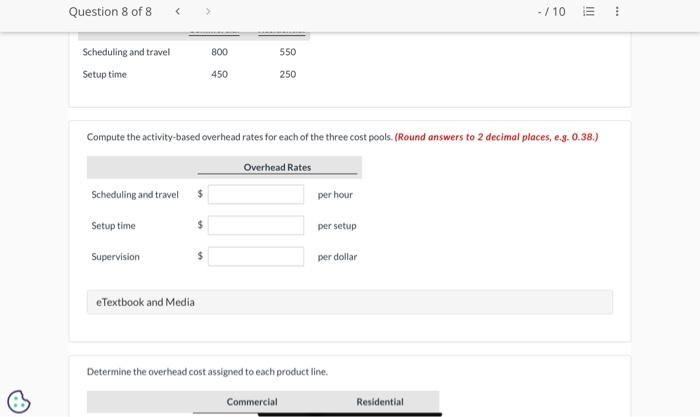The height and width of the screenshot is (417, 700).
Task: Click the 'Supervision' row label
Action: click(x=115, y=257)
